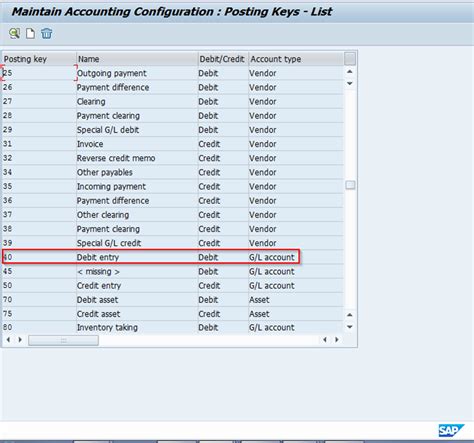Select posting key 70 cell

click(39, 300)
